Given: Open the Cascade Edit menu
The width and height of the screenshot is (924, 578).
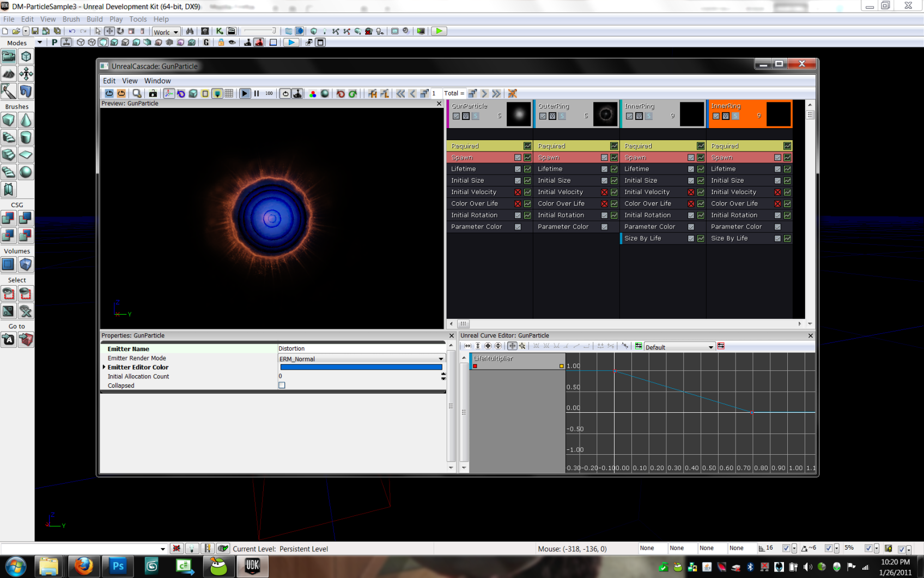Looking at the screenshot, I should point(110,81).
